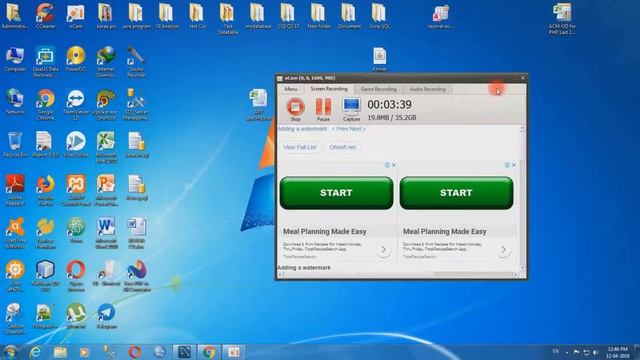This screenshot has width=640, height=360.
Task: Open the taskbar clock and date
Action: tap(618, 352)
